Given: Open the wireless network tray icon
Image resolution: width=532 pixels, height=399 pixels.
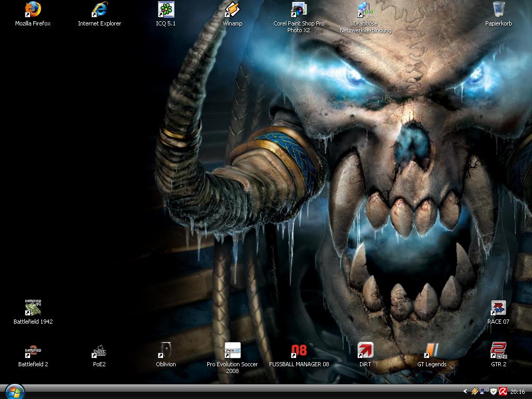Looking at the screenshot, I should (484, 392).
